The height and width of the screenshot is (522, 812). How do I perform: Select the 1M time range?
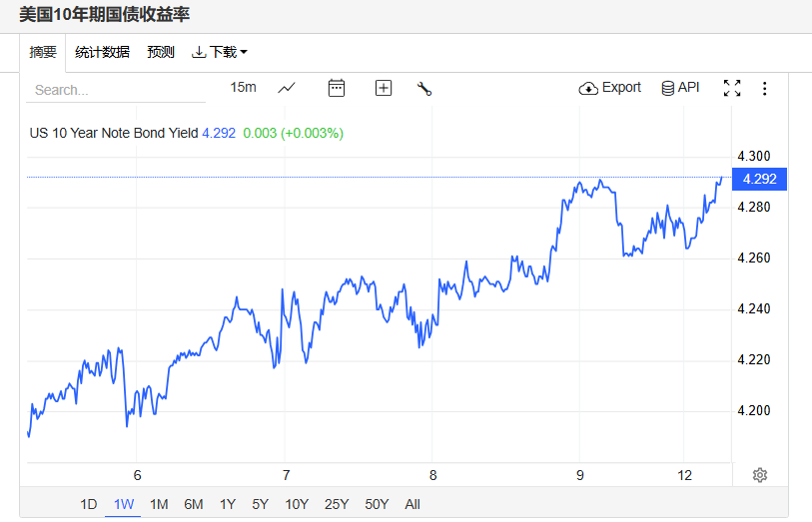[159, 504]
